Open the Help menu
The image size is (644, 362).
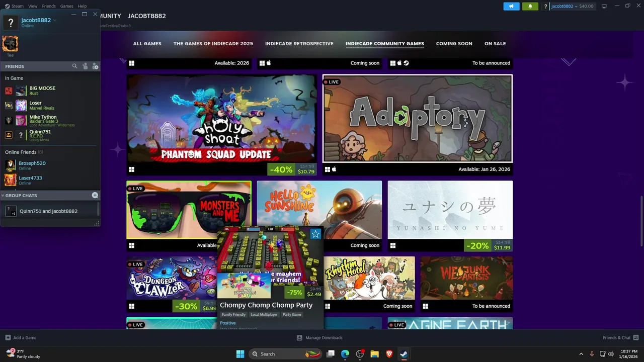pos(82,6)
